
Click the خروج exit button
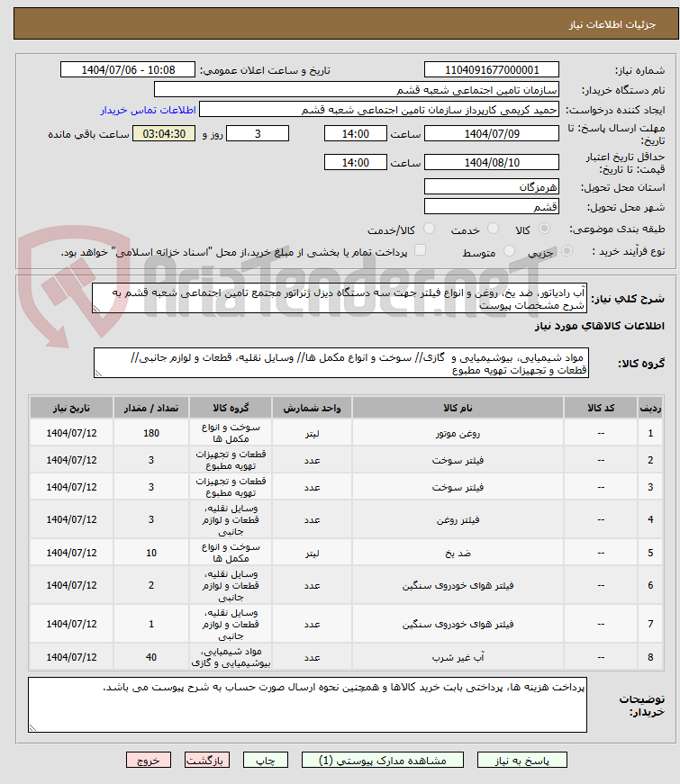[x=148, y=761]
